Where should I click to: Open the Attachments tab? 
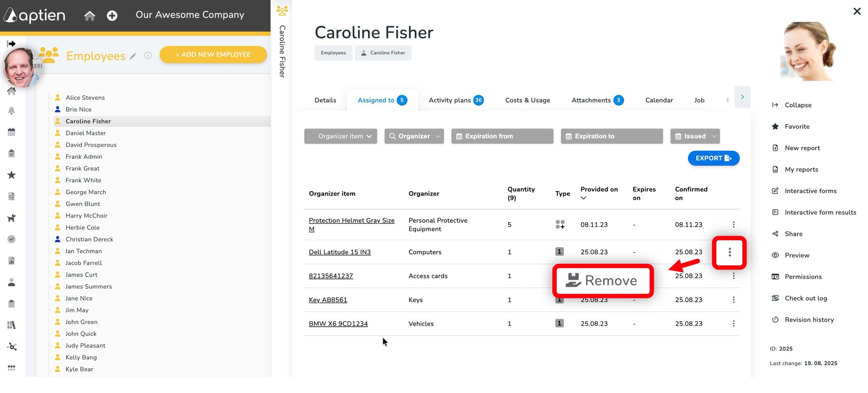(x=597, y=100)
